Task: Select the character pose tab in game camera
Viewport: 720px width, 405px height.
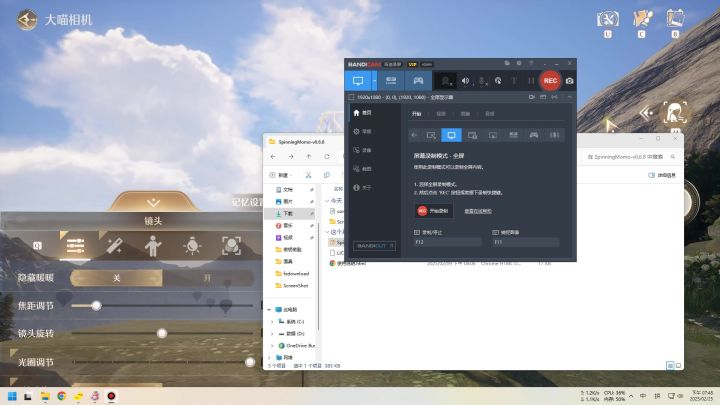Action: pos(153,246)
